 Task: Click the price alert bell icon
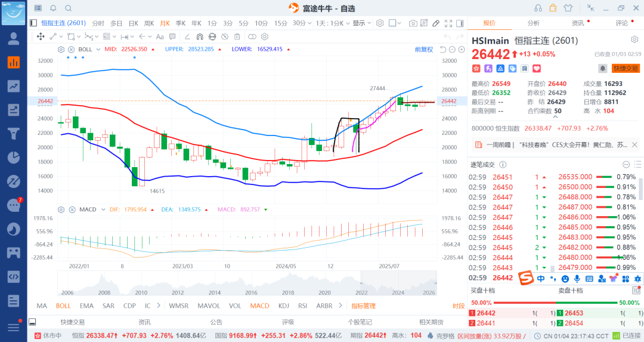click(602, 68)
